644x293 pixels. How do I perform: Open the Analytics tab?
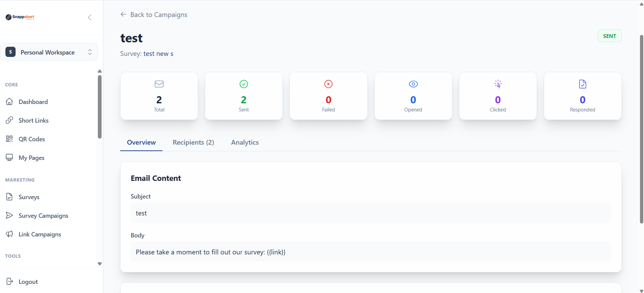click(245, 142)
